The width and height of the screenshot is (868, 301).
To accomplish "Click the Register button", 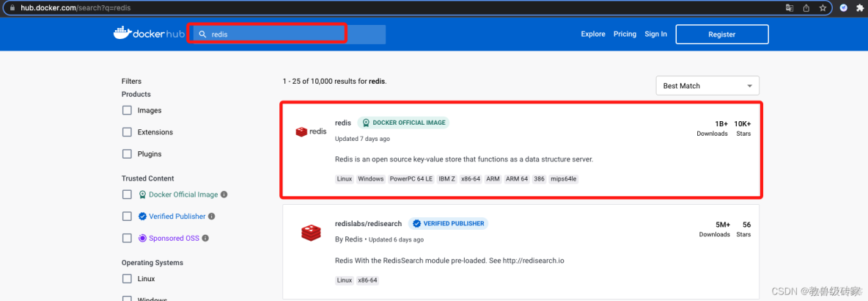I will 722,35.
